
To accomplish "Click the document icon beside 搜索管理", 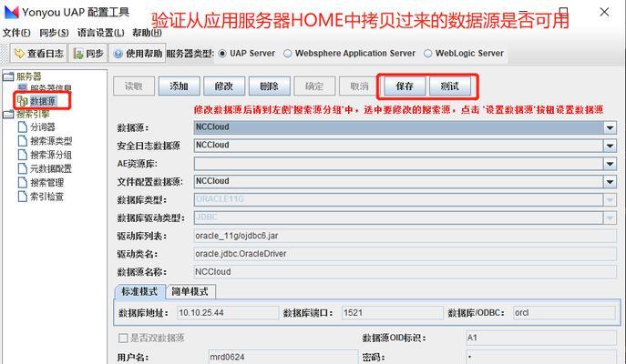I will coord(23,183).
